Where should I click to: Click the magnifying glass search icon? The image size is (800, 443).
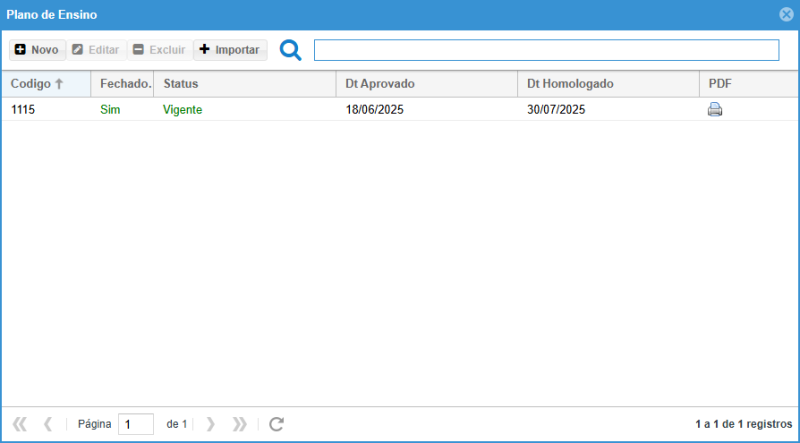click(x=290, y=50)
